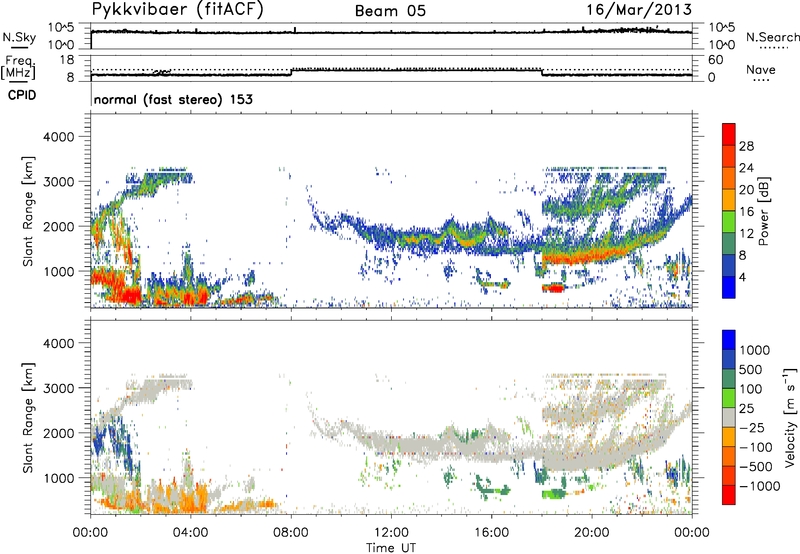Viewport: 800px width, 554px height.
Task: Click the "-1000" label on Velocity colorbar
Action: 759,486
